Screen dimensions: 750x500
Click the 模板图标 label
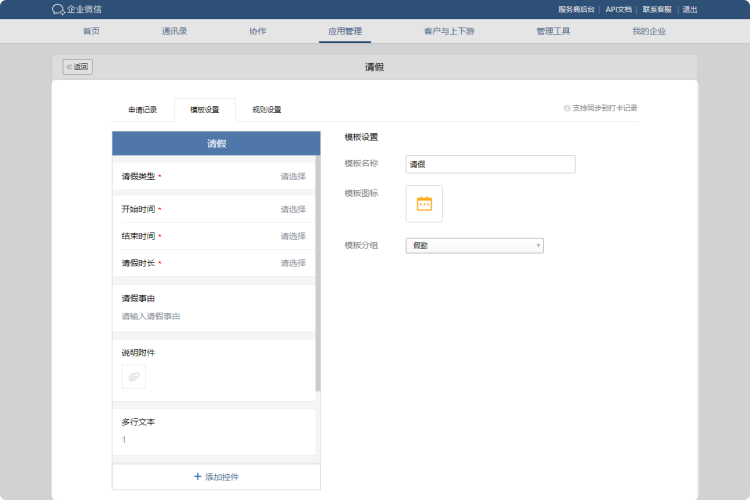click(361, 193)
